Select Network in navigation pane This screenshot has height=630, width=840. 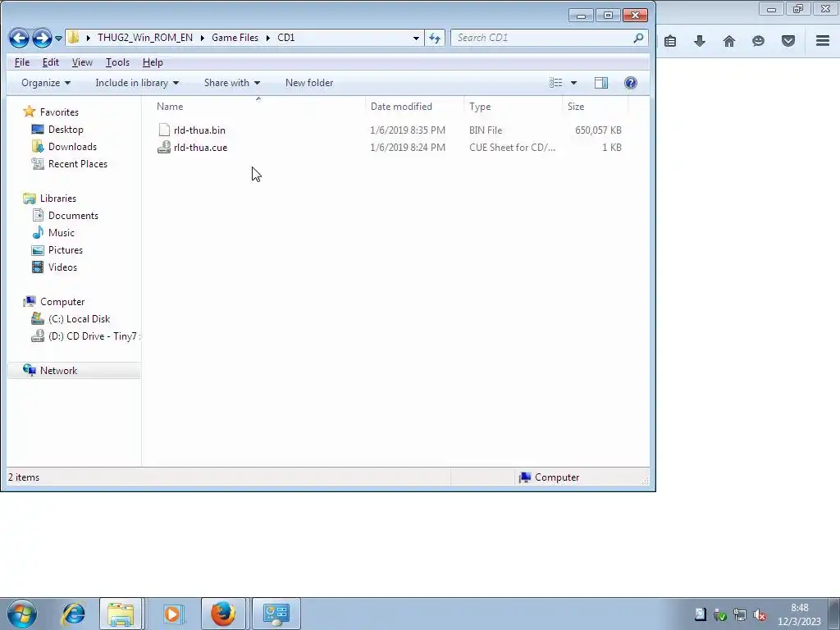58,370
